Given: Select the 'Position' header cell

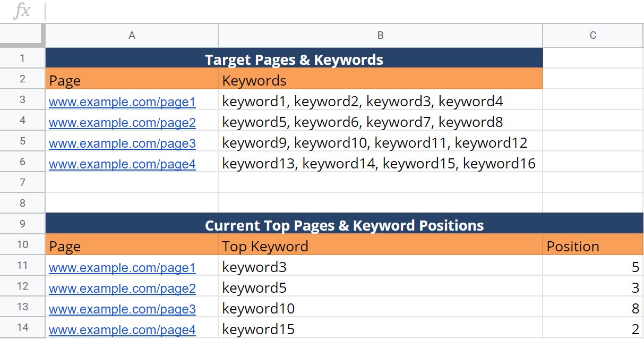Looking at the screenshot, I should pos(593,245).
